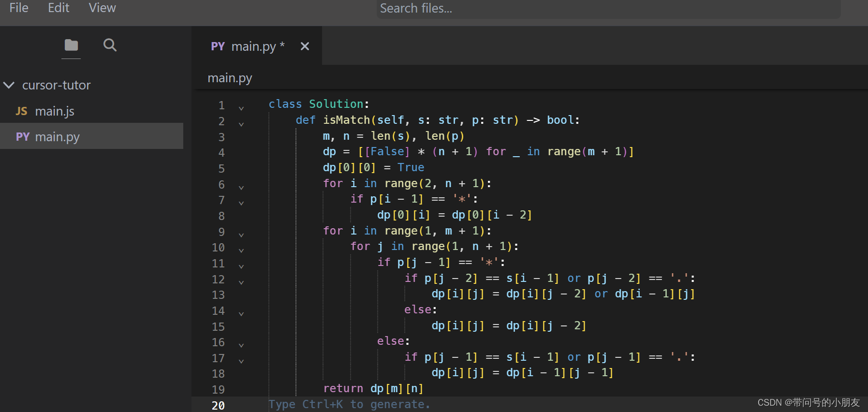Screen dimensions: 868x412
Task: Click line number 5 in the gutter
Action: point(221,169)
